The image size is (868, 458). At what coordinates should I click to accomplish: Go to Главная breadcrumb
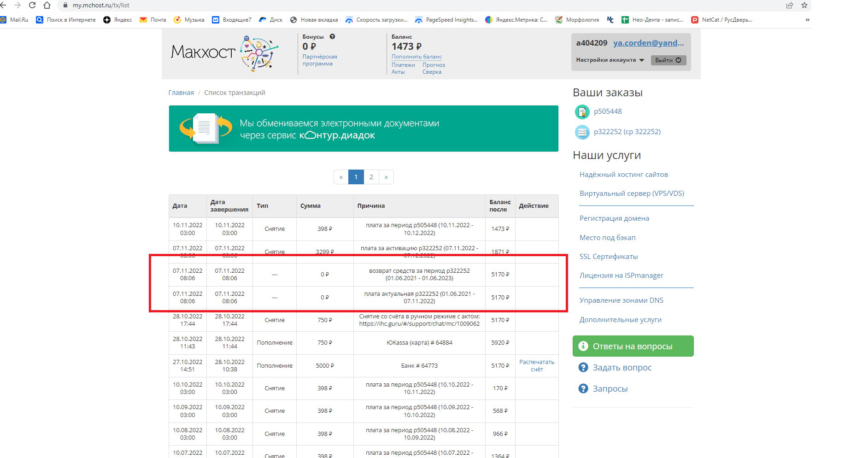click(181, 93)
